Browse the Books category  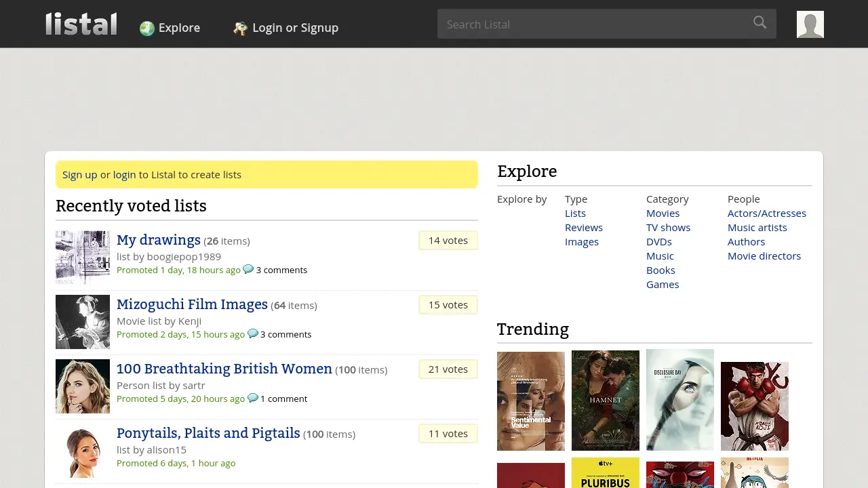[x=660, y=270]
